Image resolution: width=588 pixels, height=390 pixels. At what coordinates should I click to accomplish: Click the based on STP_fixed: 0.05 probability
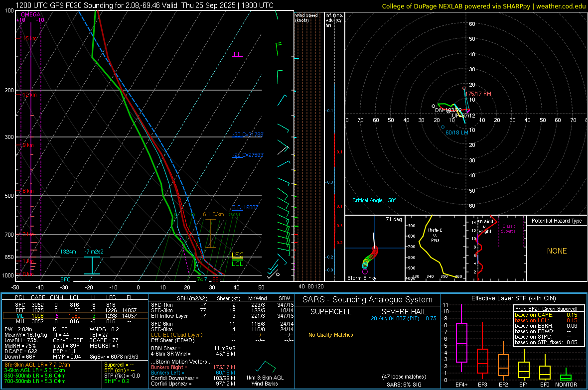[x=546, y=342]
